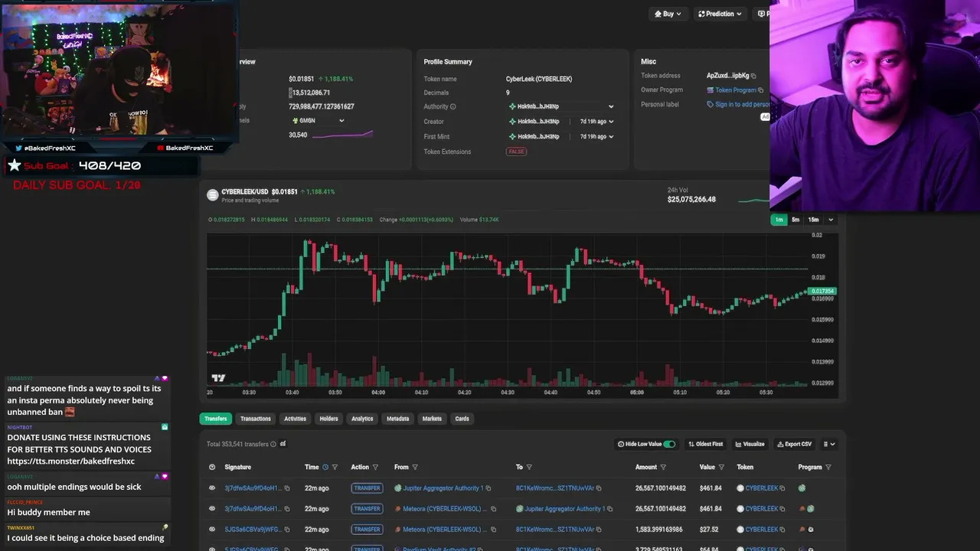Copy signature of the Jupiter-to-8C1KeWromc transfer row
This screenshot has height=551, width=980.
tap(287, 488)
